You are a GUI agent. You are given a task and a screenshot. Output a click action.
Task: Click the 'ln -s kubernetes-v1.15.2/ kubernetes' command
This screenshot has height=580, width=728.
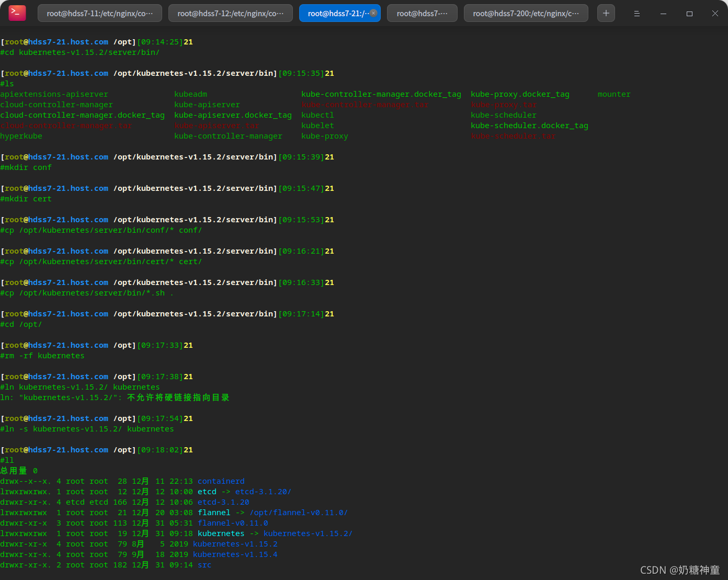87,429
